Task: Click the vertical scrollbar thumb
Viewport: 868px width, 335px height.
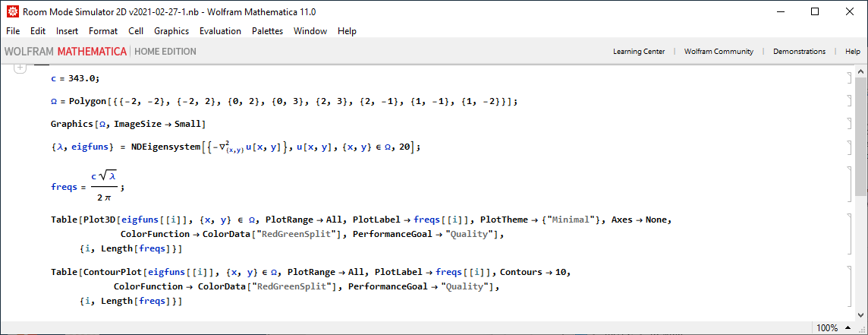Action: point(860,137)
